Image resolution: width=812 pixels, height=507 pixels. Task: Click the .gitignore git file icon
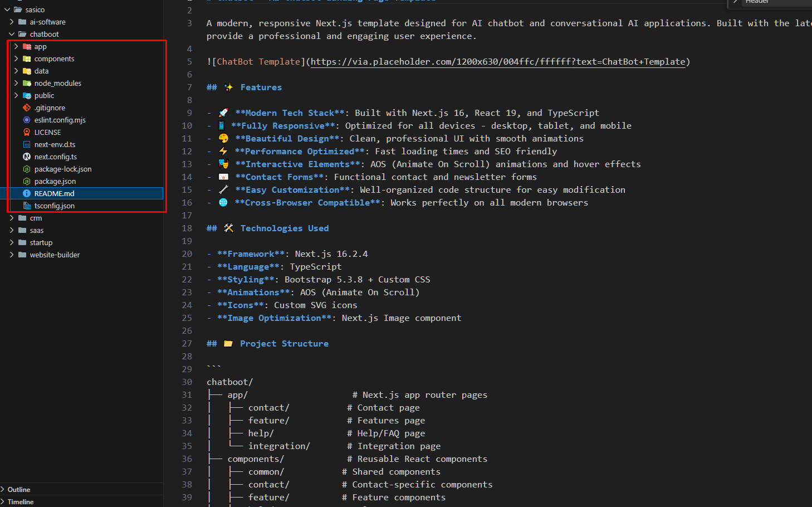[x=27, y=108]
